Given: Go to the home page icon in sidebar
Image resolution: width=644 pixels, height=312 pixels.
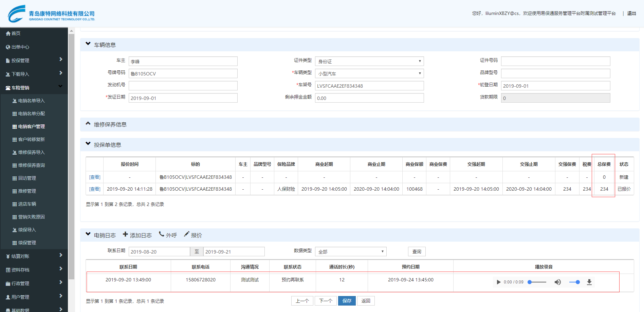Looking at the screenshot, I should click(x=8, y=33).
